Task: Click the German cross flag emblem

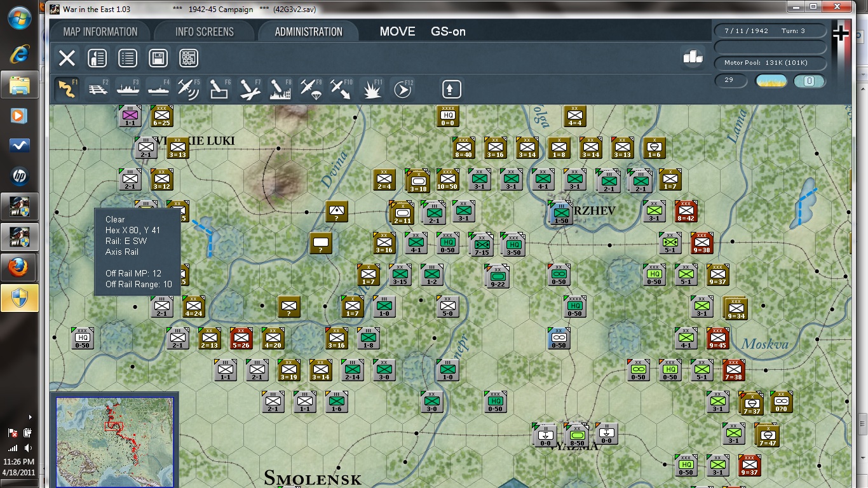Action: [841, 33]
